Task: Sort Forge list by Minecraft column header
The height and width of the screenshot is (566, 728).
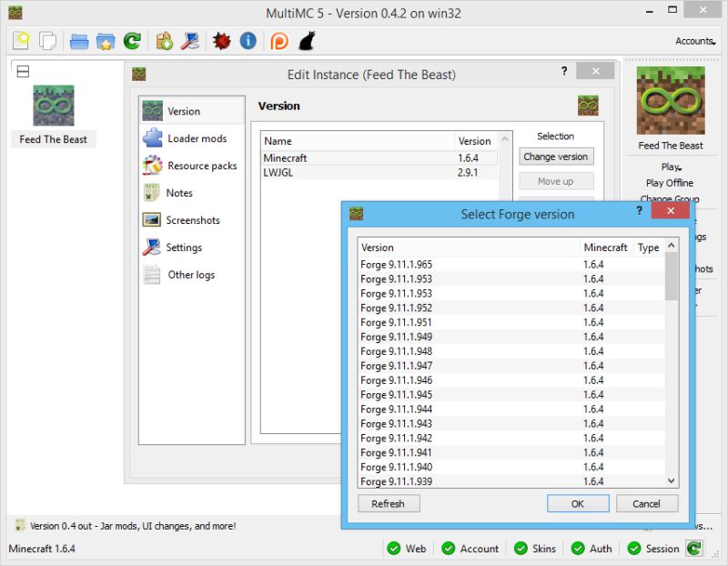Action: [605, 248]
